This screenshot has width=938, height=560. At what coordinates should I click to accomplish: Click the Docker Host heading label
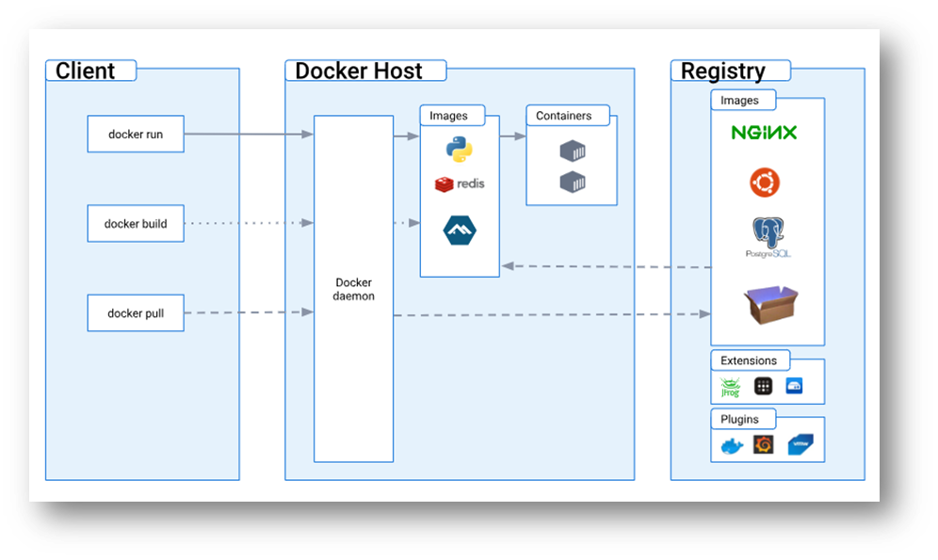coord(358,71)
